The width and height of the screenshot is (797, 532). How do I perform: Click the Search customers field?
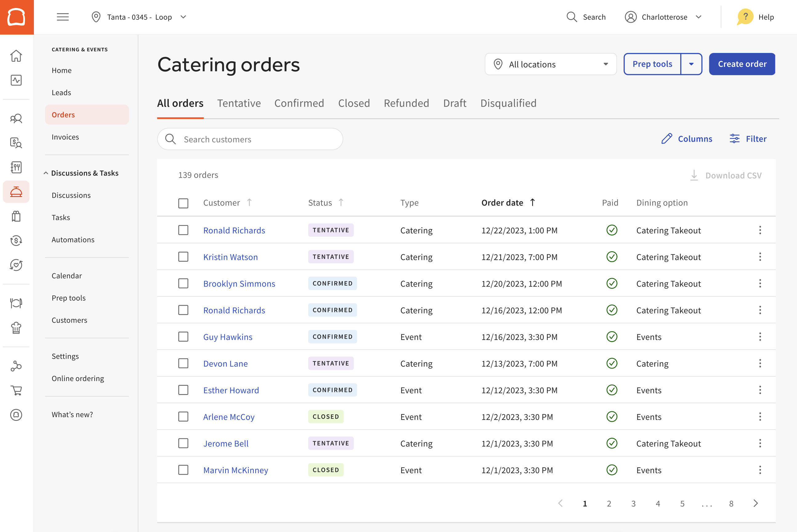click(250, 139)
